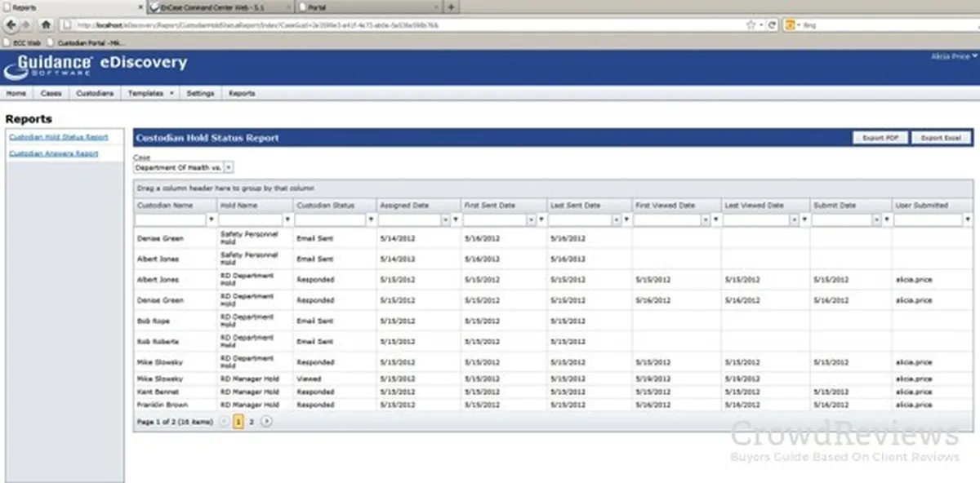Open filter menu icon for First Viewed Date column

pos(716,220)
